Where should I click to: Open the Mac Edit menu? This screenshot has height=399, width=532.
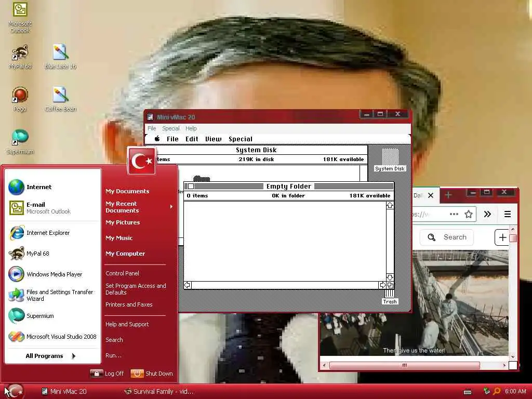point(192,139)
